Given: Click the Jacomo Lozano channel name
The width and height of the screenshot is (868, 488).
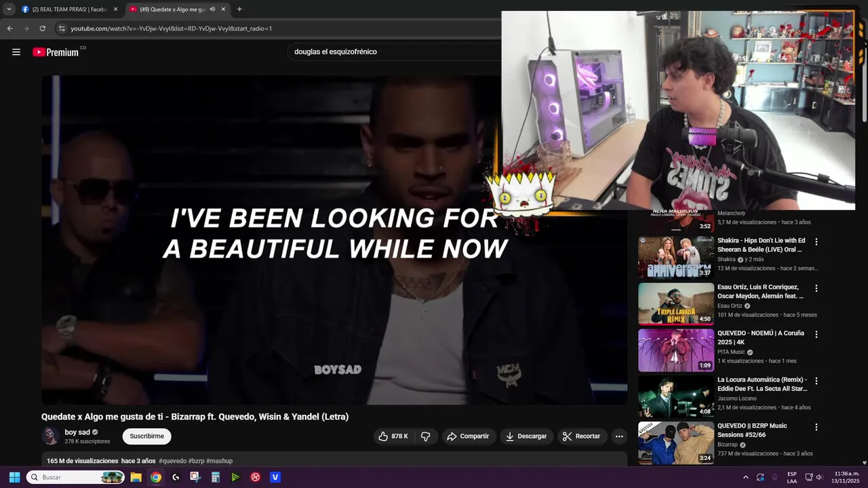Looking at the screenshot, I should 736,399.
